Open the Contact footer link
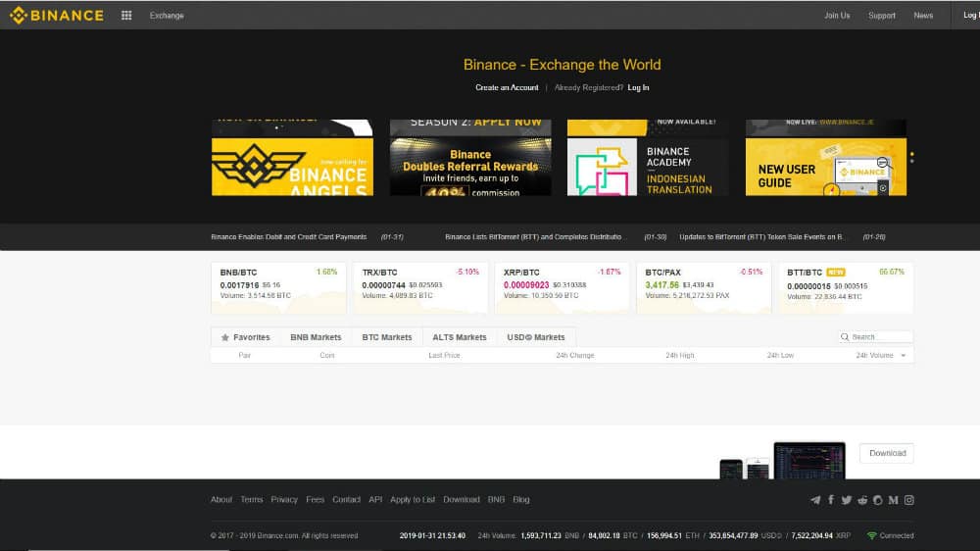Image resolution: width=980 pixels, height=551 pixels. (346, 500)
